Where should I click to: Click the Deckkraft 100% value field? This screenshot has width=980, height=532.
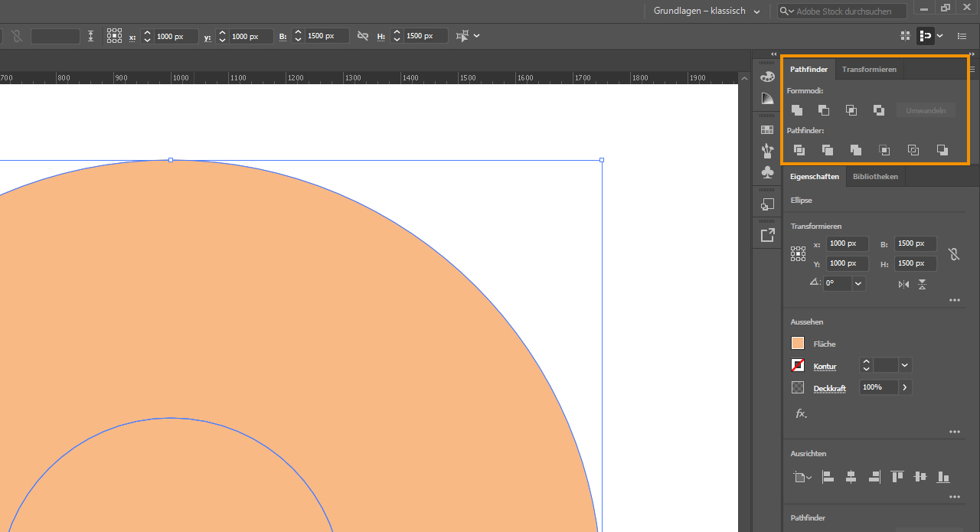(x=878, y=387)
